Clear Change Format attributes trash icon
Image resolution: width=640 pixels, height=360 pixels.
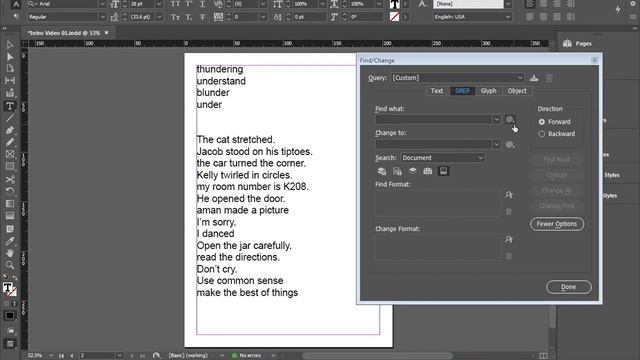(509, 256)
